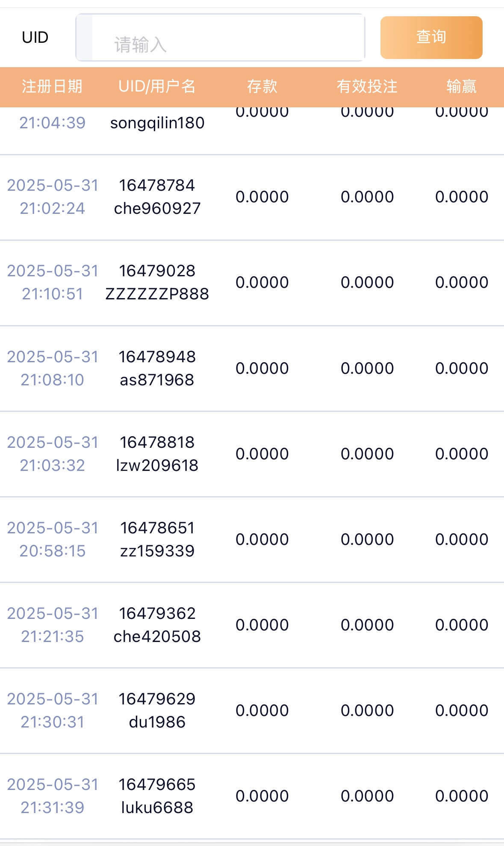The height and width of the screenshot is (846, 504).
Task: Open user songqilin180 entry
Action: 157,123
